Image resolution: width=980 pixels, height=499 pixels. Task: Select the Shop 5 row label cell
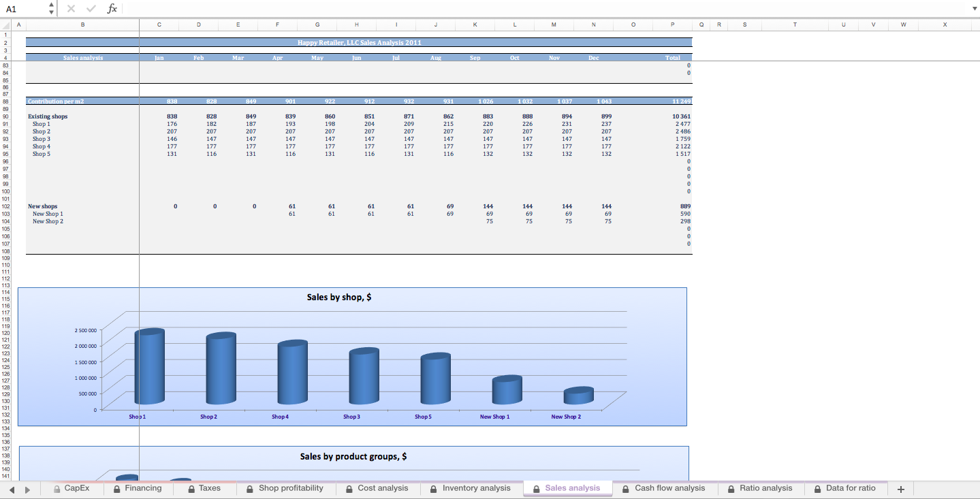(83, 154)
